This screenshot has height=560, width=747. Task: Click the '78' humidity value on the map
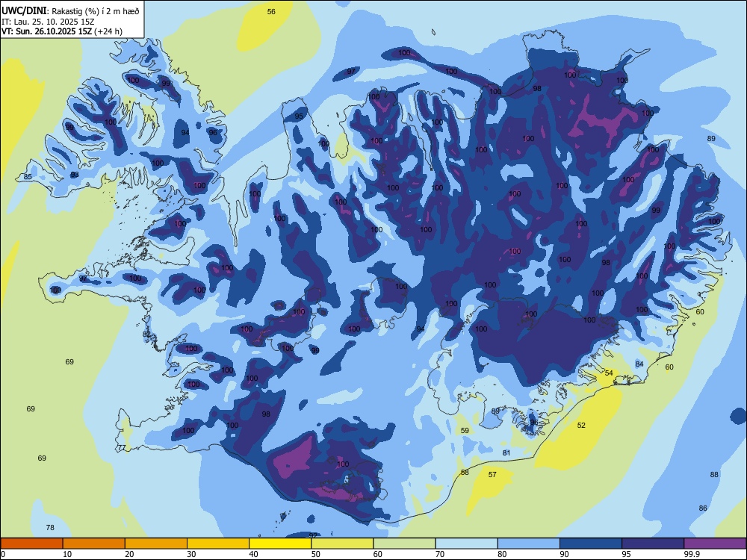pyautogui.click(x=50, y=527)
